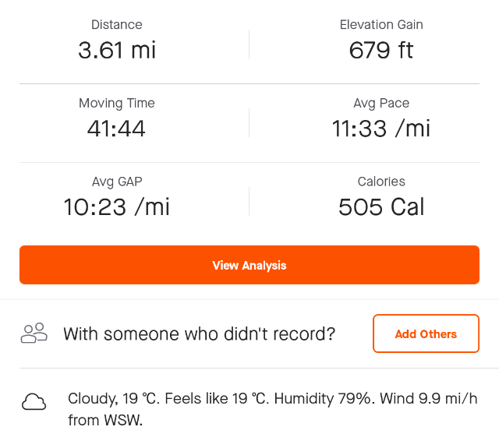The height and width of the screenshot is (448, 499).
Task: Click the Distance label
Action: point(117,25)
